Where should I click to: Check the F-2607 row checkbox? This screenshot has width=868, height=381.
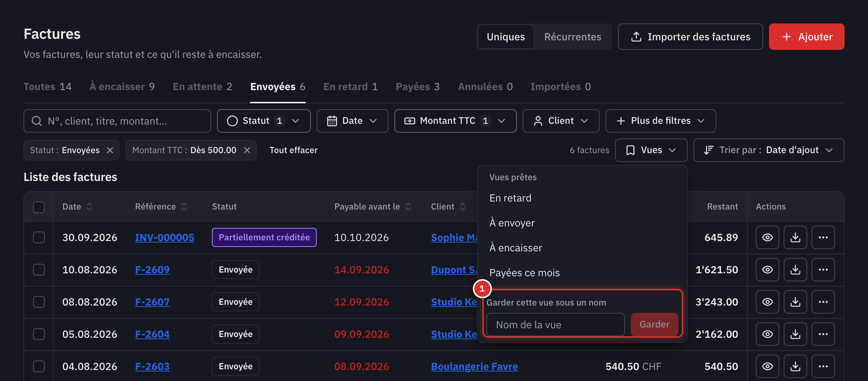coord(39,302)
